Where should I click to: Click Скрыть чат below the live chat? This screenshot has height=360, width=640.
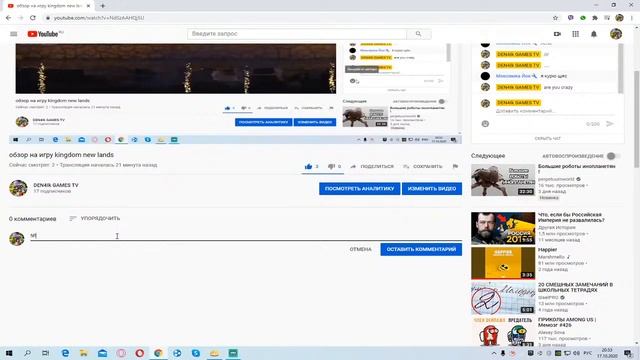(547, 138)
